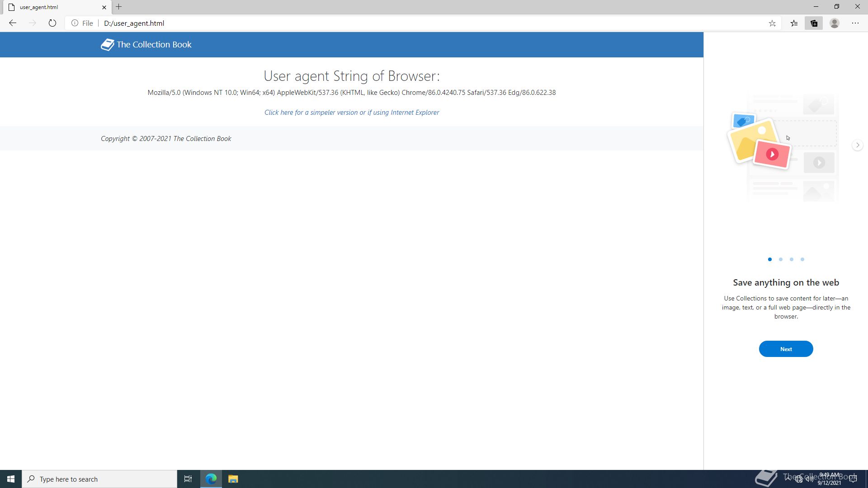This screenshot has height=488, width=868.
Task: Open a new tab with plus
Action: click(118, 7)
